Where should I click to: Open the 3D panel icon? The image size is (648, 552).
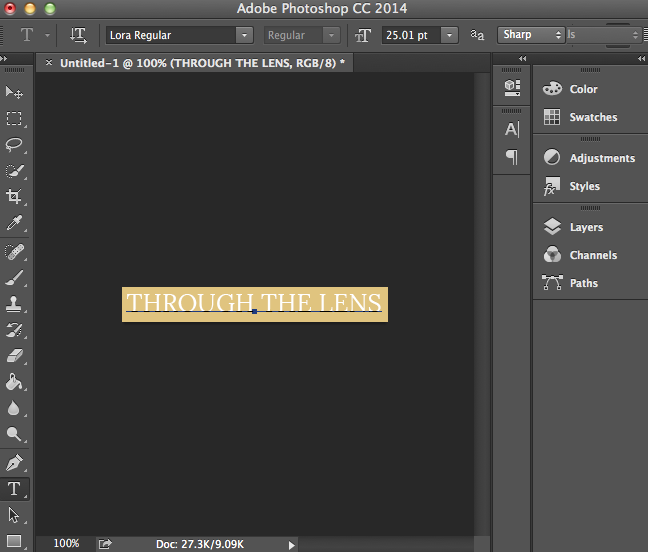tap(512, 87)
